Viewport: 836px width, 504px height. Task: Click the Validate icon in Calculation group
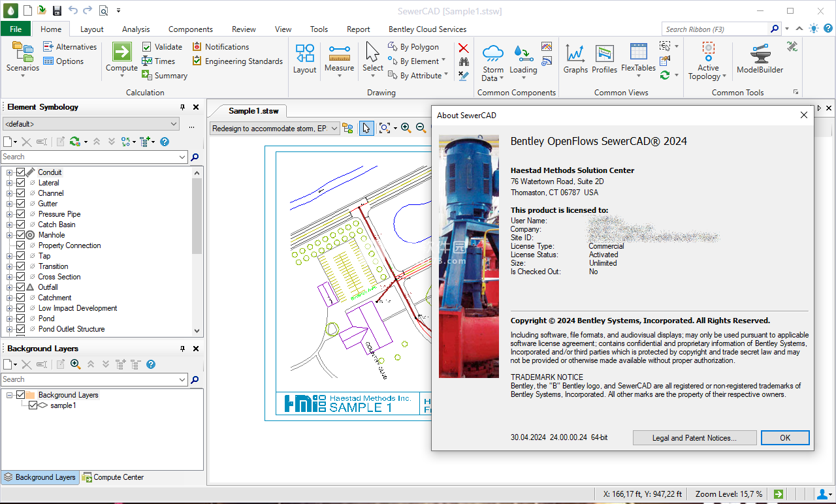[147, 47]
